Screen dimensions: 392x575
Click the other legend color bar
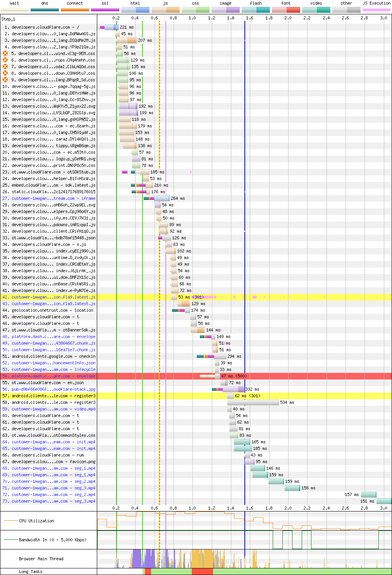coord(347,10)
